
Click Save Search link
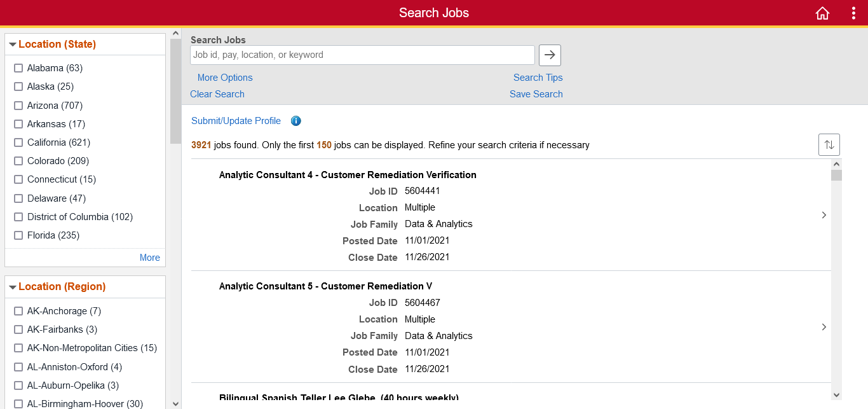pos(536,94)
